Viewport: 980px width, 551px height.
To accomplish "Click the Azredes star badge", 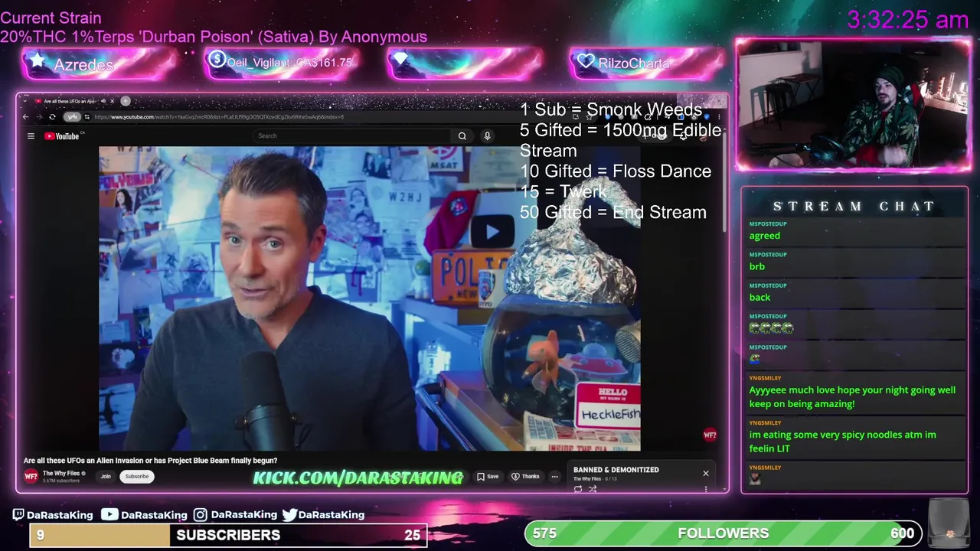I will 98,64.
